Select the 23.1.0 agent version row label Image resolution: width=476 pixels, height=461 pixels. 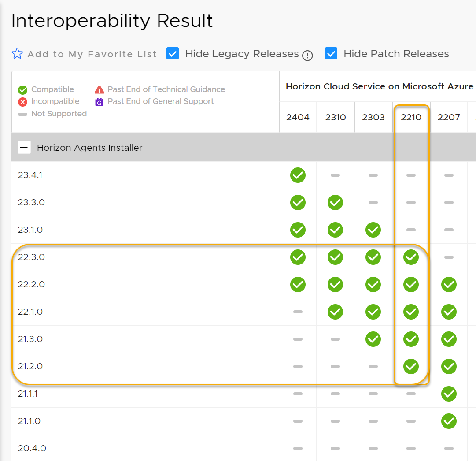[x=30, y=230]
